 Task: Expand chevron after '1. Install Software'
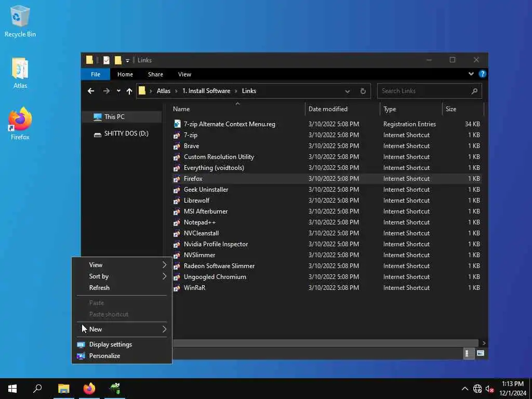click(236, 91)
